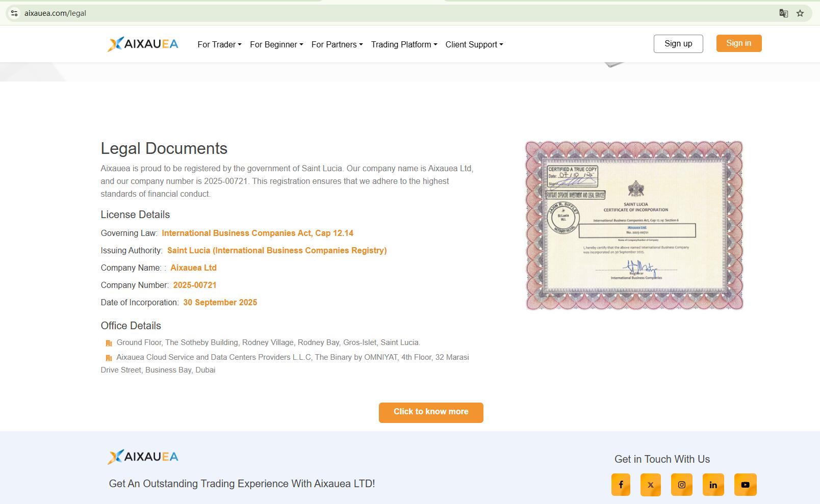
Task: Expand the For Trader dropdown menu
Action: [219, 44]
